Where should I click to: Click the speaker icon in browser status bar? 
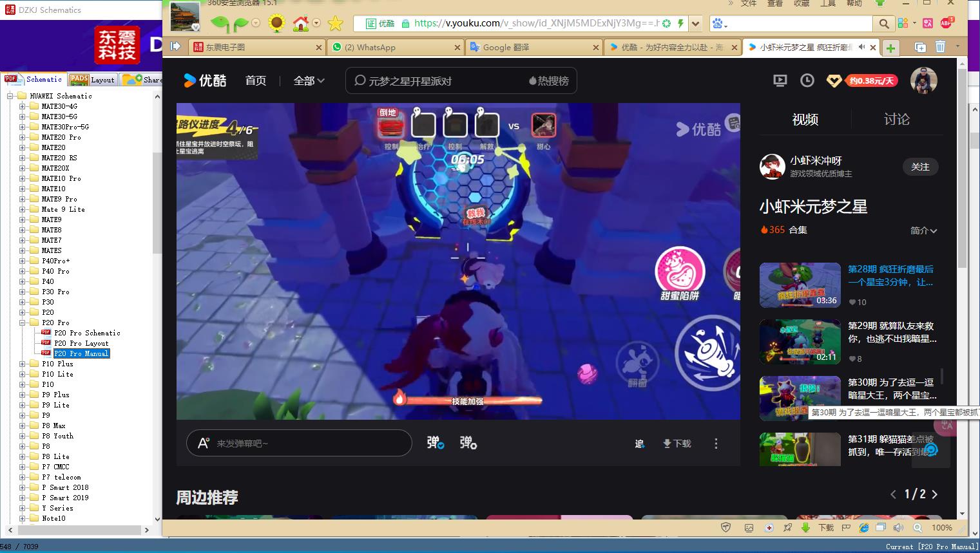[898, 527]
